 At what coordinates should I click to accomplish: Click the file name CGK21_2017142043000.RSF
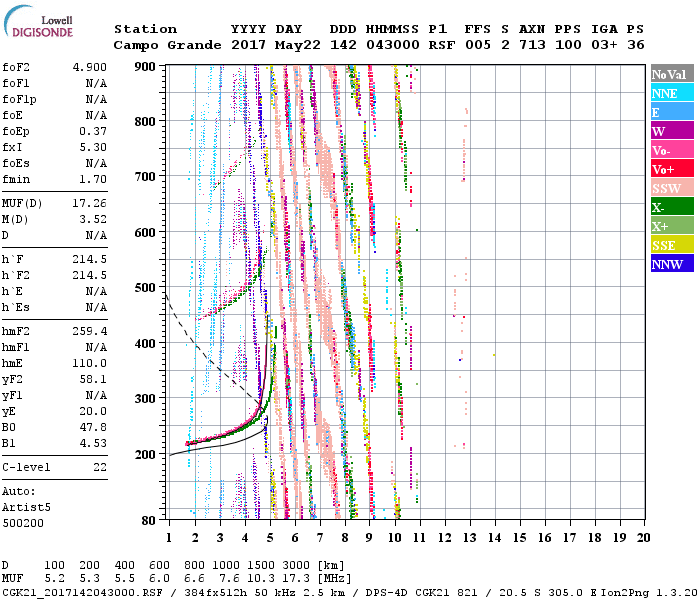[x=82, y=593]
